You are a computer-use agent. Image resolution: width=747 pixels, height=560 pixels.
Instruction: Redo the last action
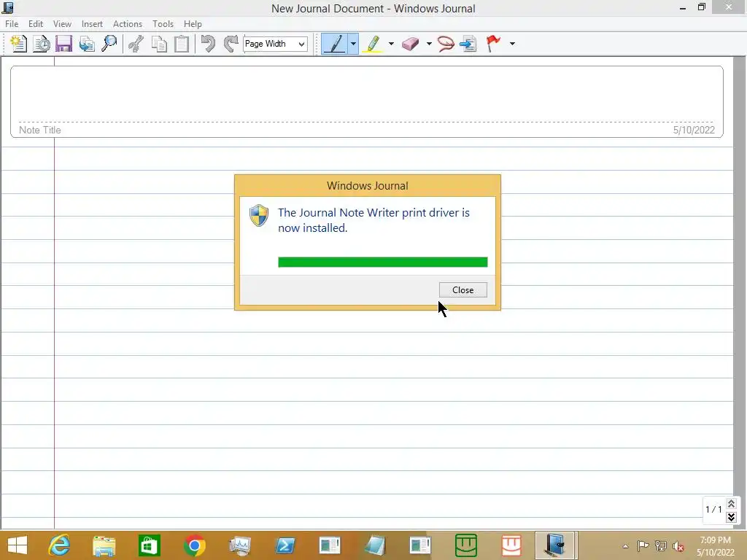pyautogui.click(x=231, y=44)
